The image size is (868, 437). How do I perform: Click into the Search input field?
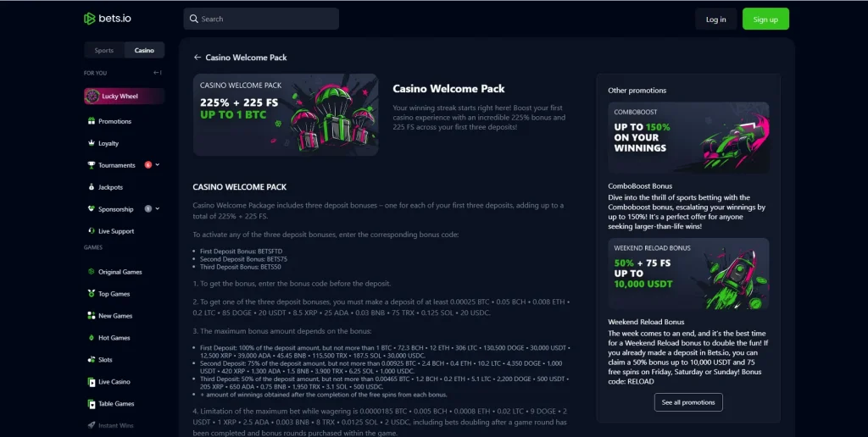(261, 19)
